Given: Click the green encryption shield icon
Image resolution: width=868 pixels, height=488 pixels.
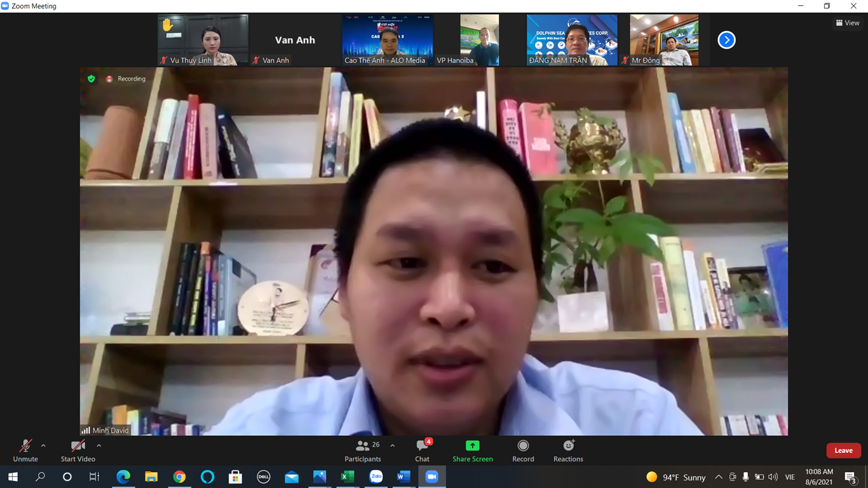Looking at the screenshot, I should pos(92,79).
